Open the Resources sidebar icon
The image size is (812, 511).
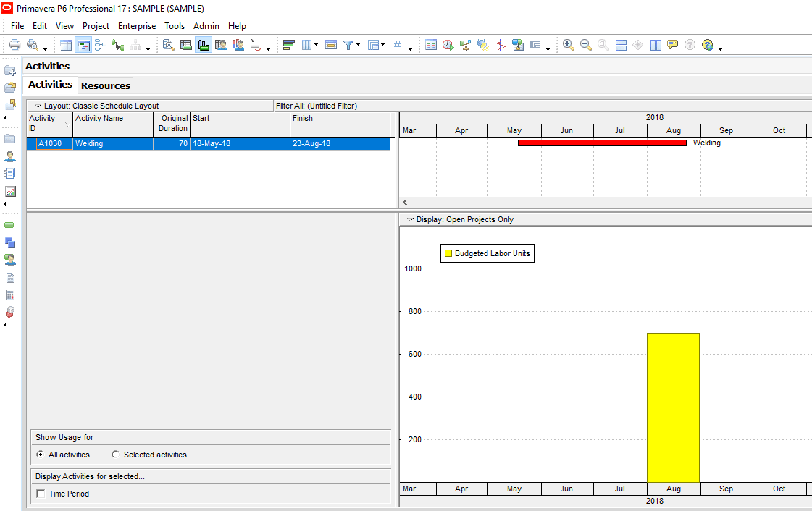(x=10, y=156)
